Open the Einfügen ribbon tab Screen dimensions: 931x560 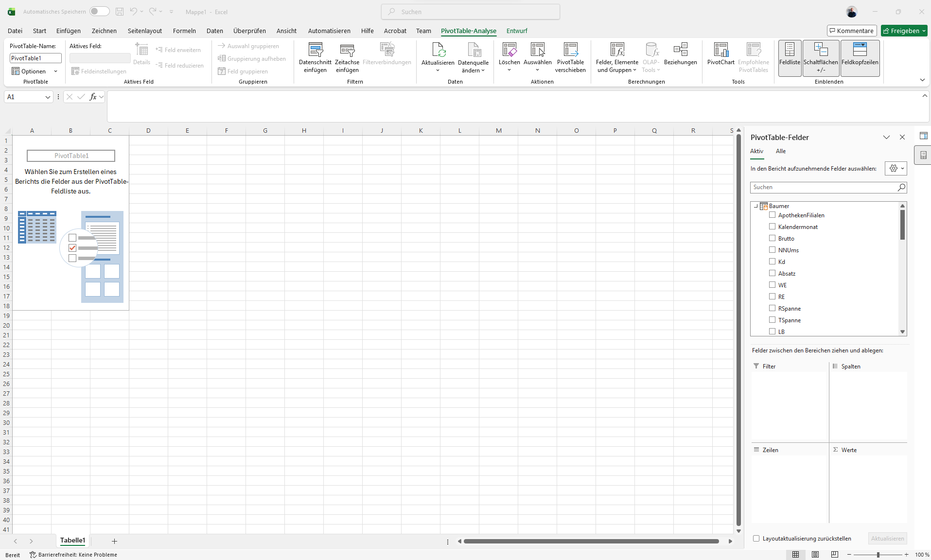click(x=69, y=31)
